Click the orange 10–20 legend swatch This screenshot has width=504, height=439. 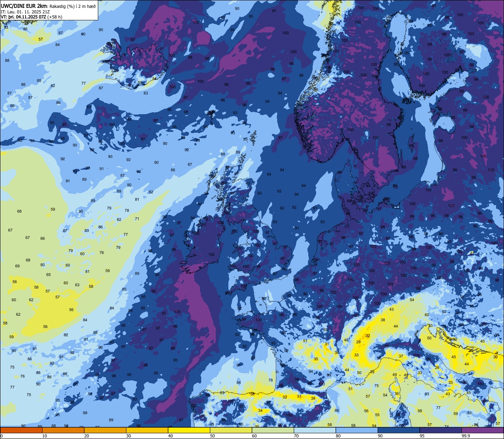coord(63,430)
